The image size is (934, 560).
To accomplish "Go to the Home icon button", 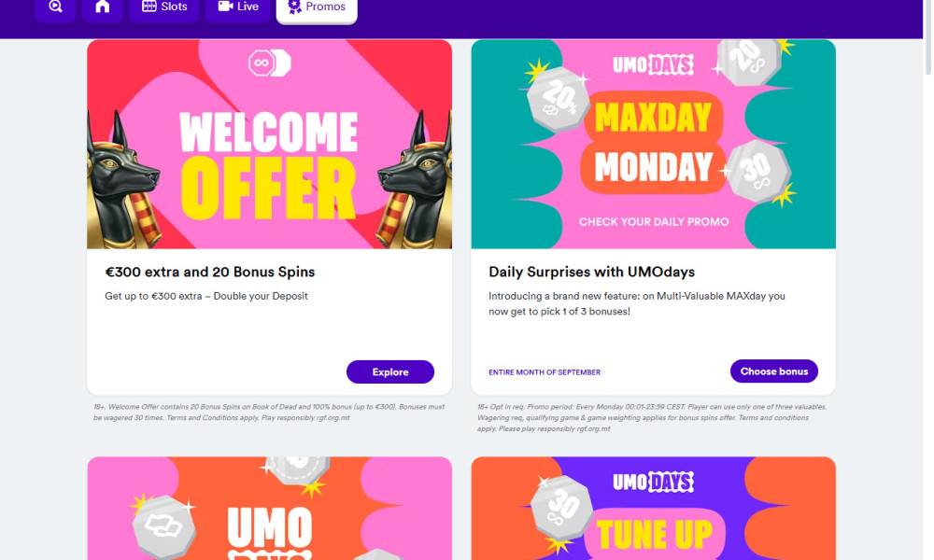I will pos(103,7).
